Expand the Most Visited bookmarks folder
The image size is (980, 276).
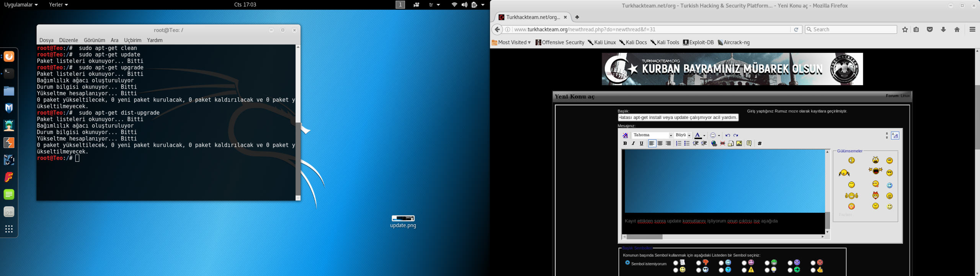[511, 43]
